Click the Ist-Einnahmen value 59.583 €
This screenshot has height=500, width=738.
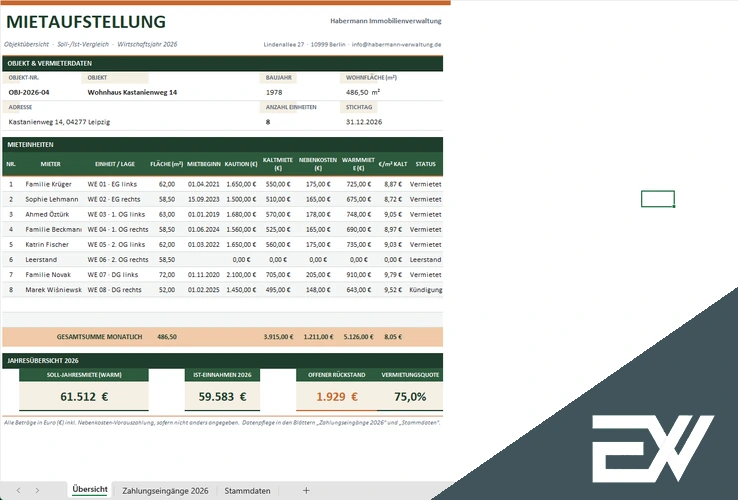coord(222,396)
